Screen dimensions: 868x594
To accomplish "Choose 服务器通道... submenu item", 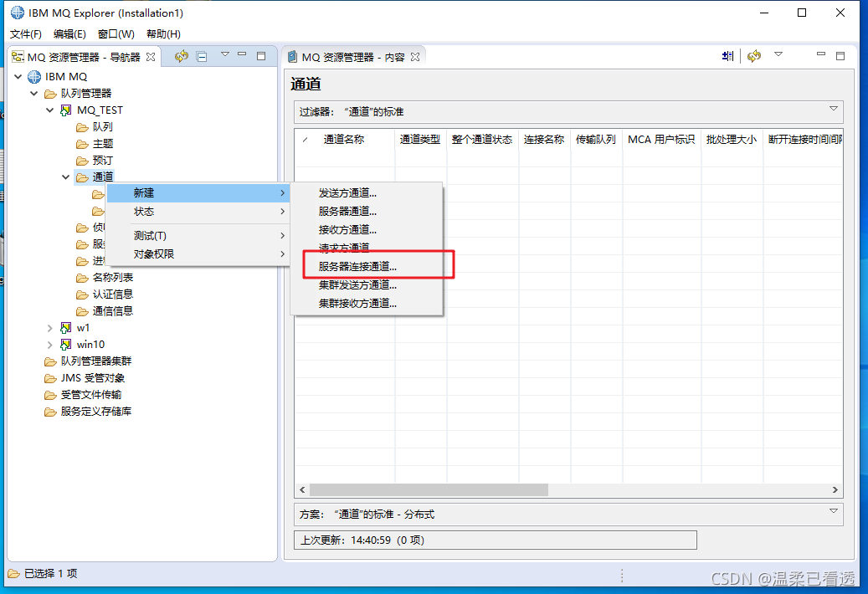I will coord(367,212).
